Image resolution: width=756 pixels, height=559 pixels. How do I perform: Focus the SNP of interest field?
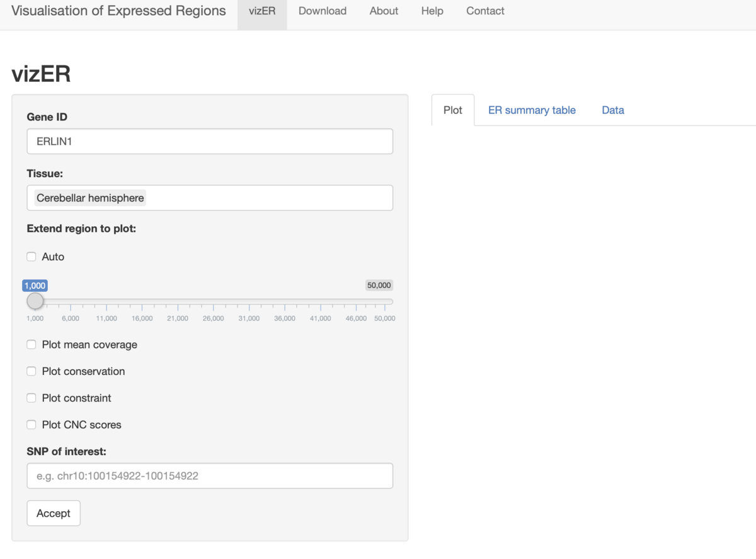point(210,476)
